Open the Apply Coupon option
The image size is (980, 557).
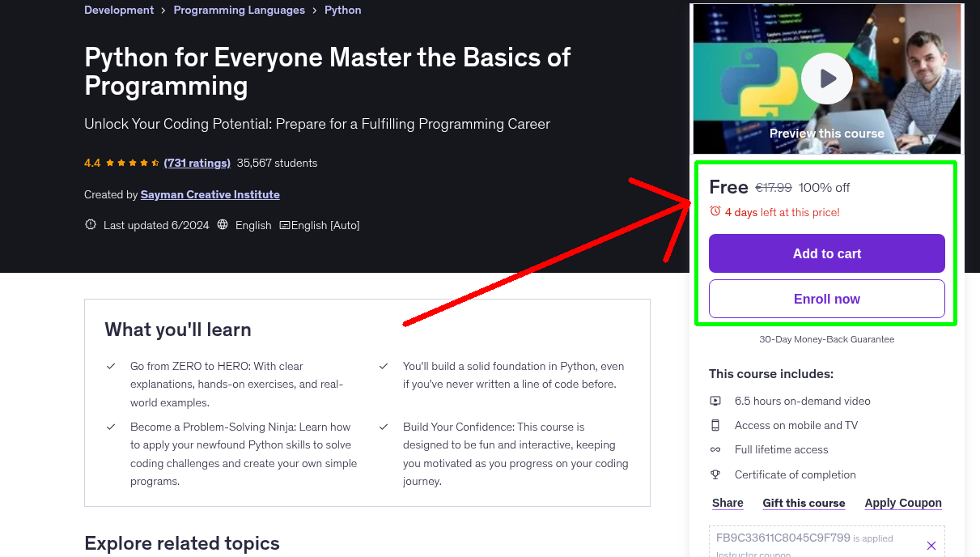[x=903, y=503]
